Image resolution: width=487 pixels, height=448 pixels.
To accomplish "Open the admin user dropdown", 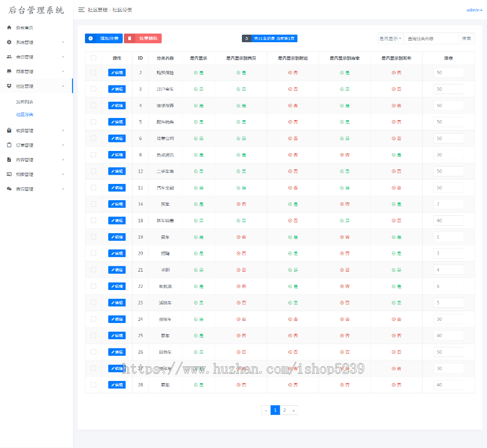I will pos(474,10).
